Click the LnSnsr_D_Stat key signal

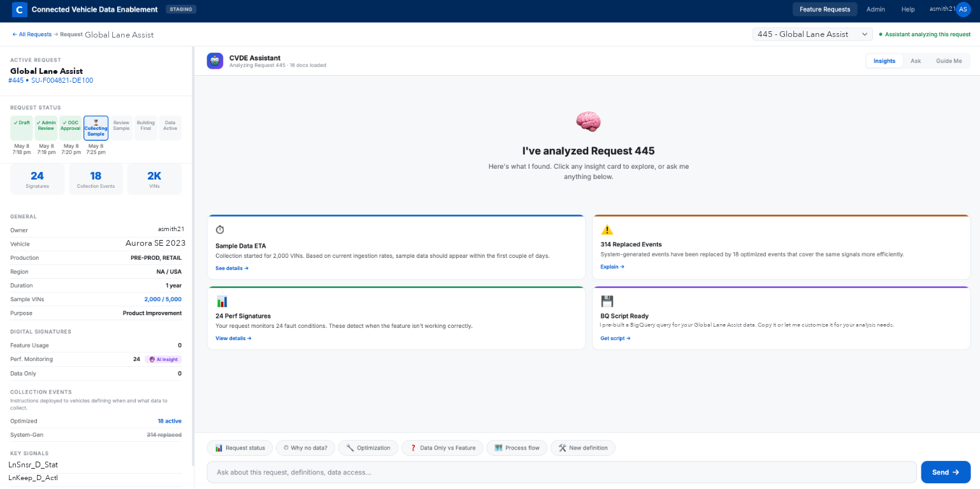33,465
